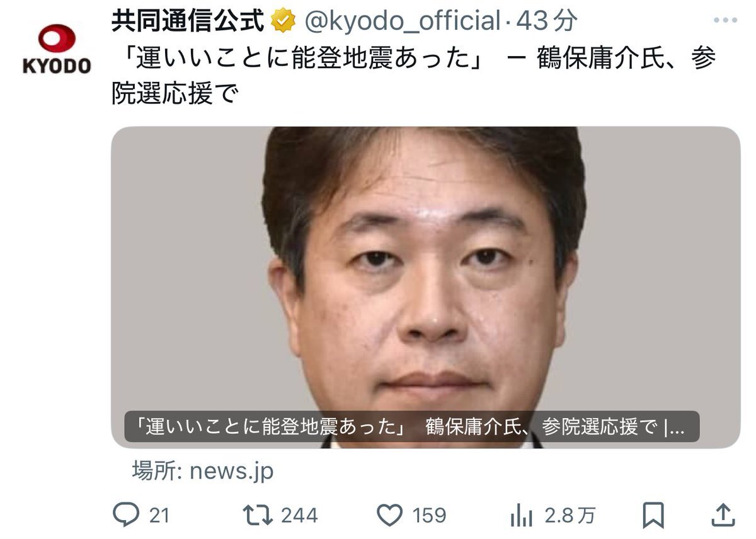The image size is (756, 539).
Task: Toggle the bookmark icon
Action: click(653, 516)
